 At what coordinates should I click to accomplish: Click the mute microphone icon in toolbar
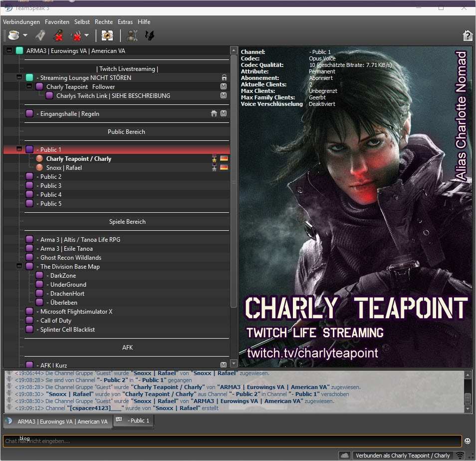[59, 35]
